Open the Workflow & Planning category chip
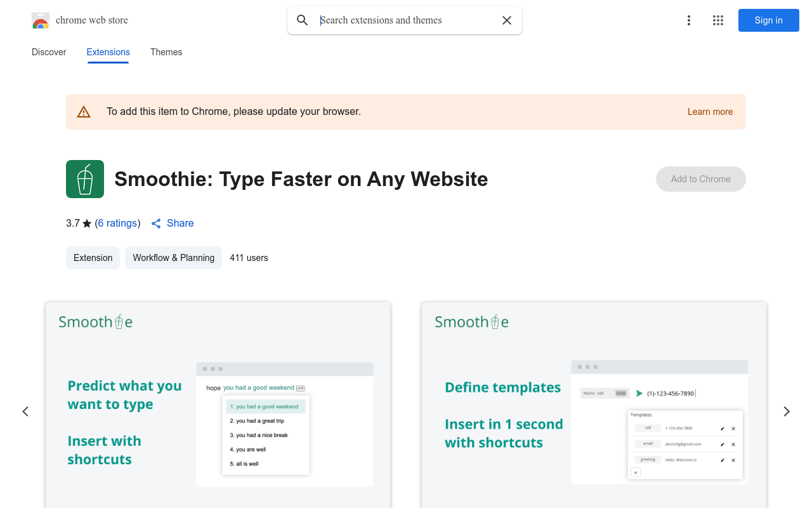This screenshot has width=812, height=508. [173, 258]
